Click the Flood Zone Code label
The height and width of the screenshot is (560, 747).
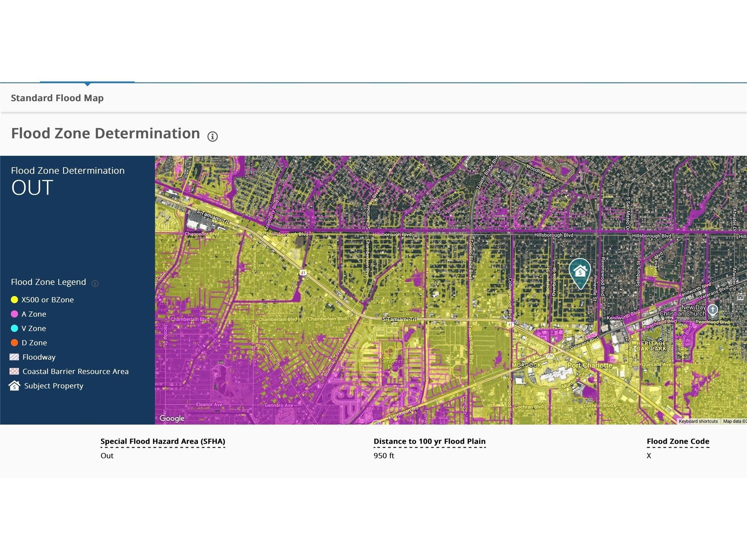(x=678, y=441)
